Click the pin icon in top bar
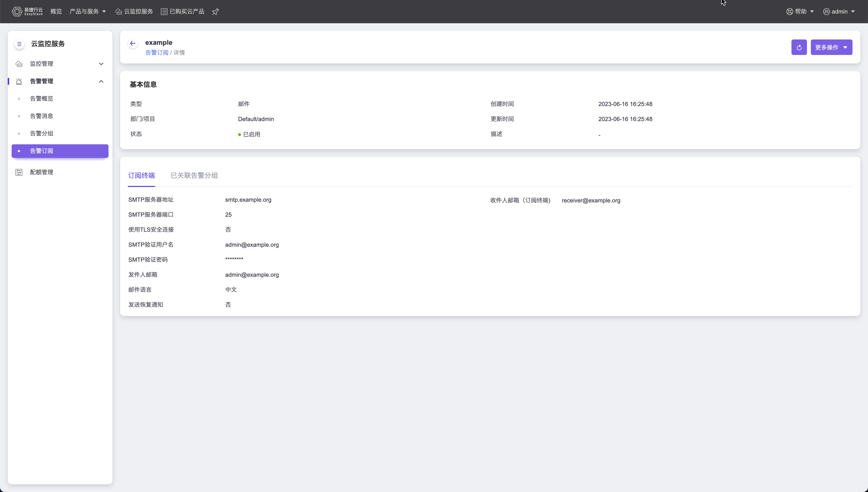The width and height of the screenshot is (868, 492). tap(215, 12)
